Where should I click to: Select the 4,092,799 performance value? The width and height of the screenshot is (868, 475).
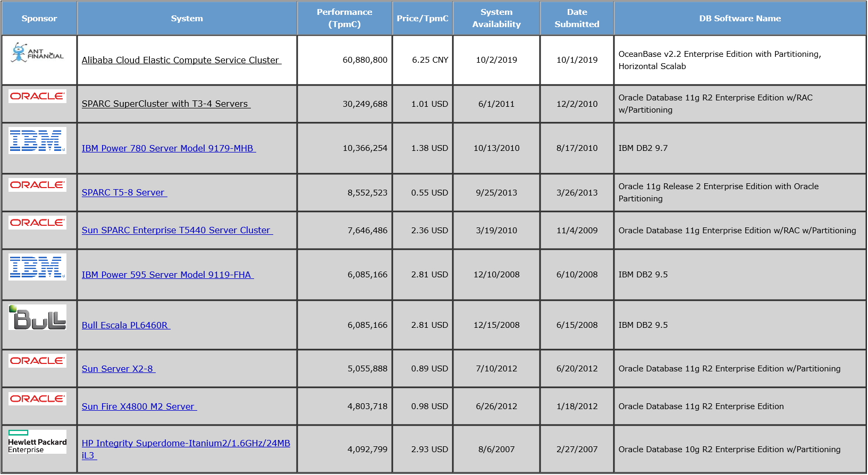(367, 449)
